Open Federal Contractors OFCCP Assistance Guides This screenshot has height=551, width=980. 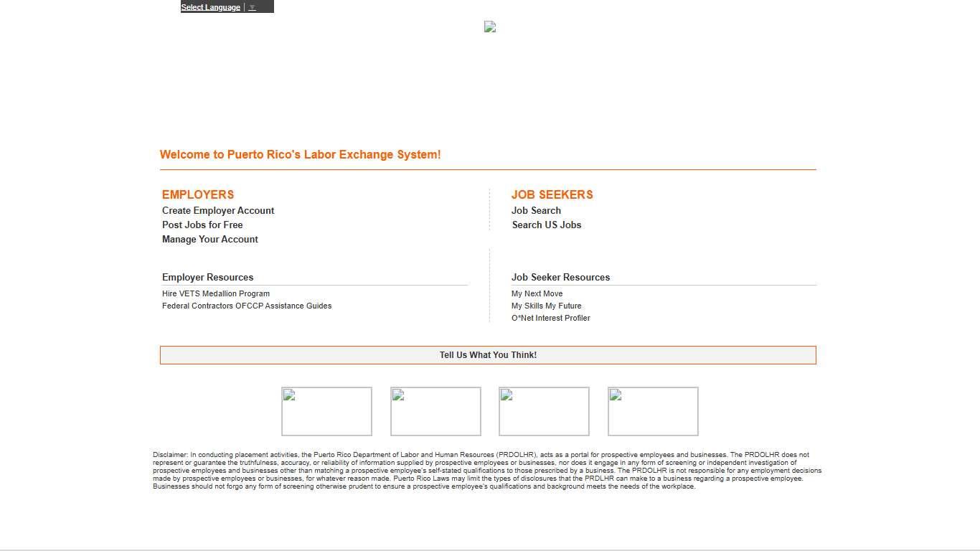click(247, 306)
